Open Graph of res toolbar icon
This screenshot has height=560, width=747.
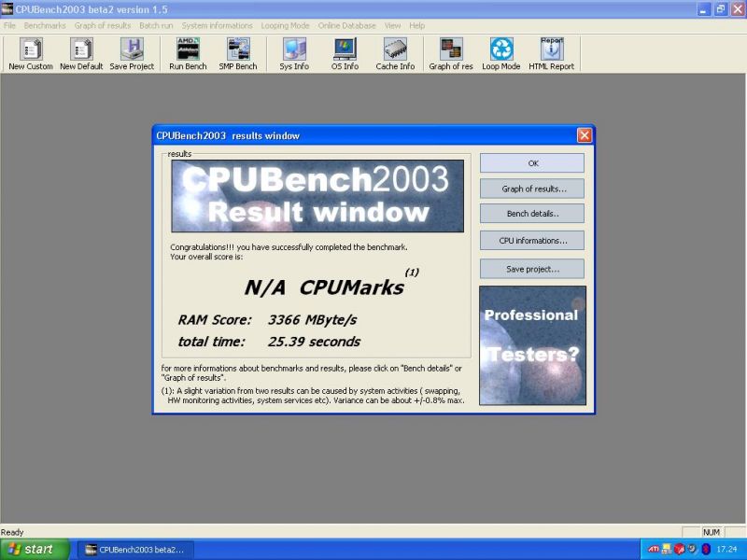pyautogui.click(x=451, y=54)
